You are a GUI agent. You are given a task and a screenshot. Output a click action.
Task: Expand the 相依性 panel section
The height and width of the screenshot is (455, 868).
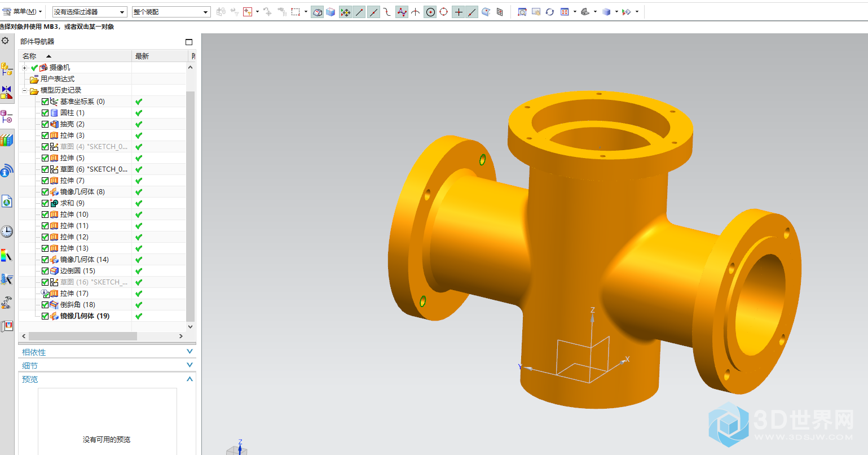click(190, 352)
